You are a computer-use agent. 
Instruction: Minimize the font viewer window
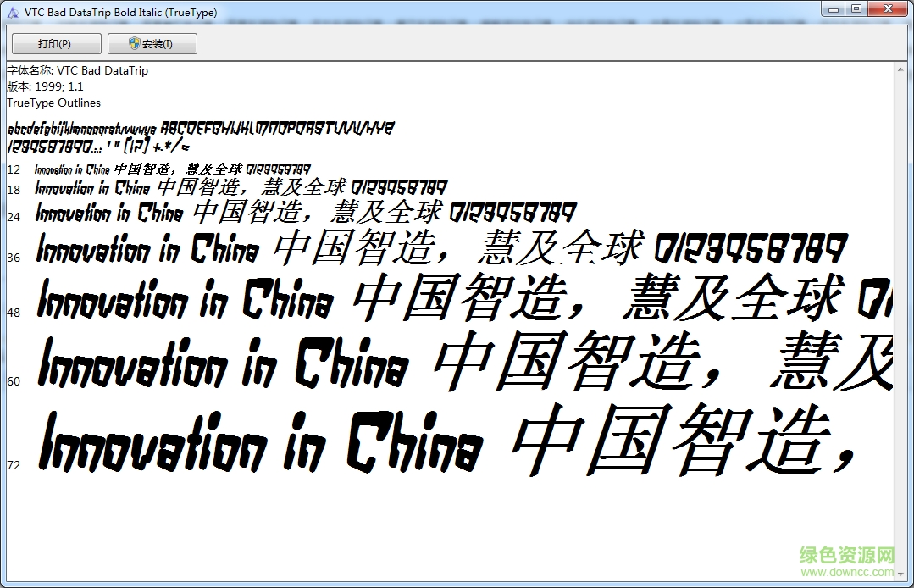click(834, 8)
